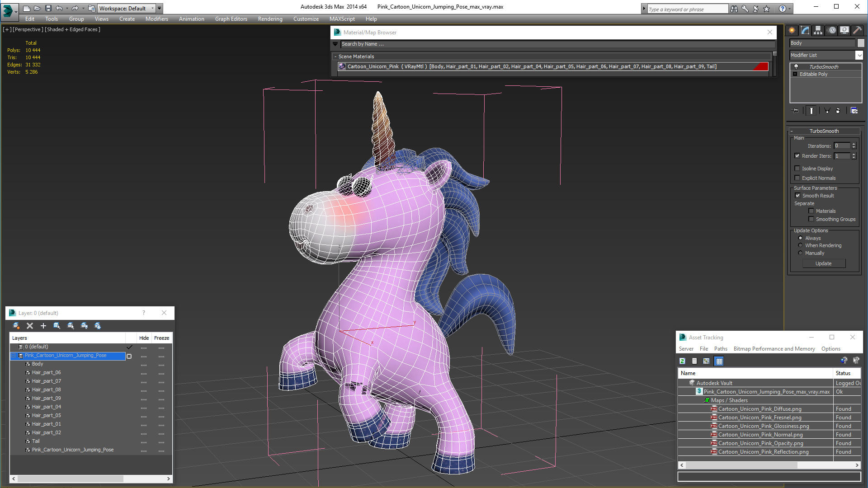Click delete layer X icon

pyautogui.click(x=30, y=326)
